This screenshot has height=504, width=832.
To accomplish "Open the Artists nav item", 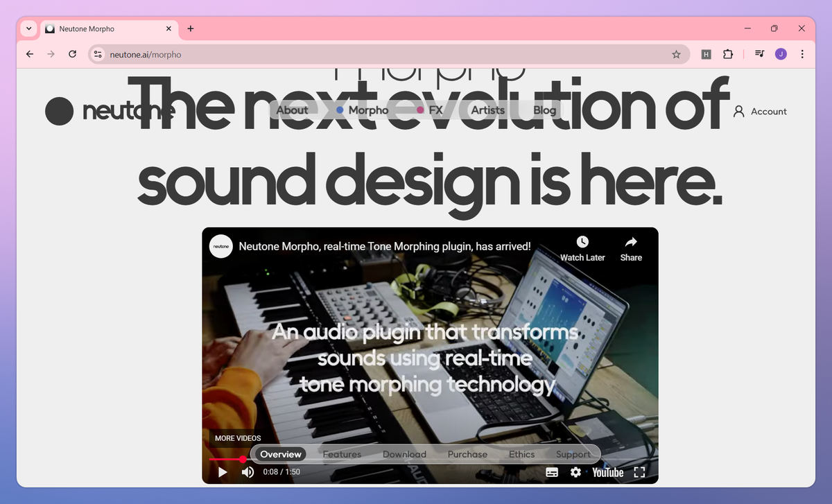I will coord(488,110).
